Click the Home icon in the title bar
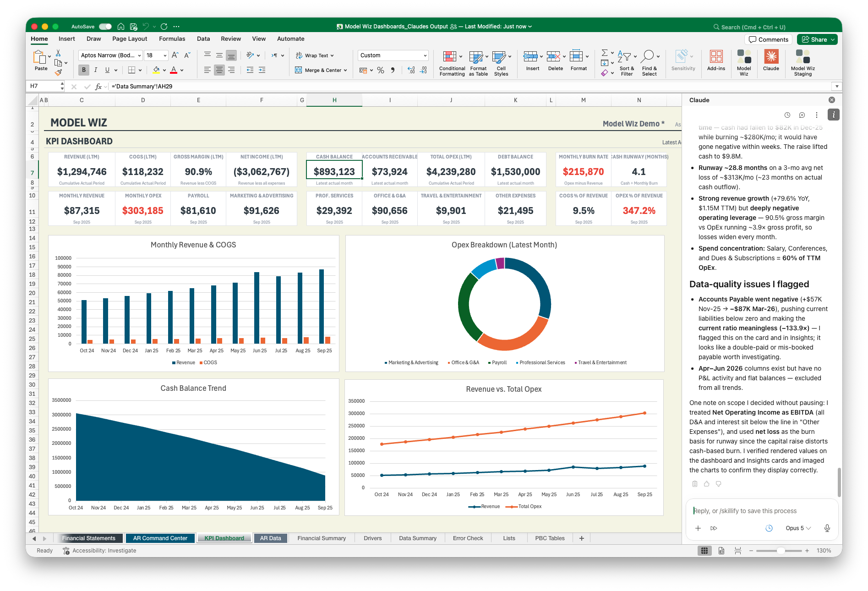The height and width of the screenshot is (591, 868). pos(121,27)
